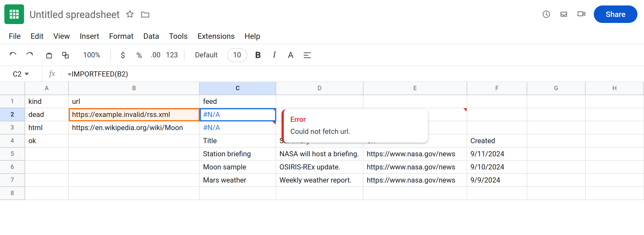Image resolution: width=644 pixels, height=235 pixels.
Task: Click the Share button
Action: coord(615,14)
